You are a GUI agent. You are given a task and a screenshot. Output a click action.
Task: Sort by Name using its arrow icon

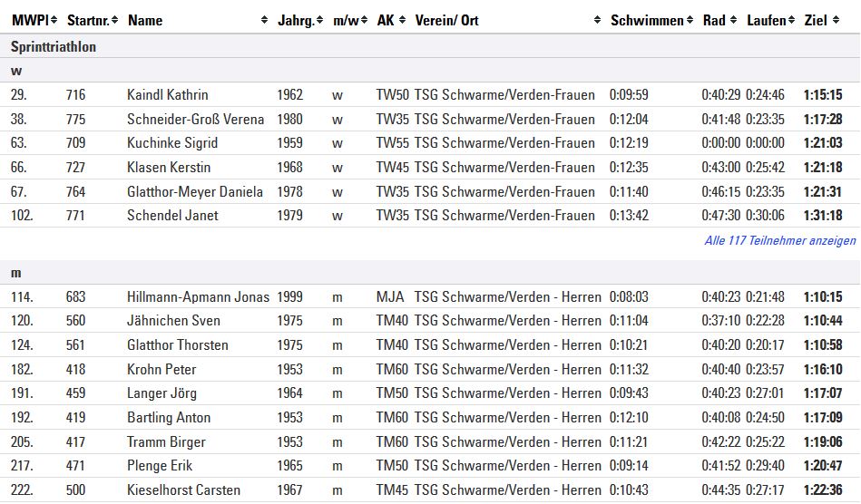tap(264, 20)
